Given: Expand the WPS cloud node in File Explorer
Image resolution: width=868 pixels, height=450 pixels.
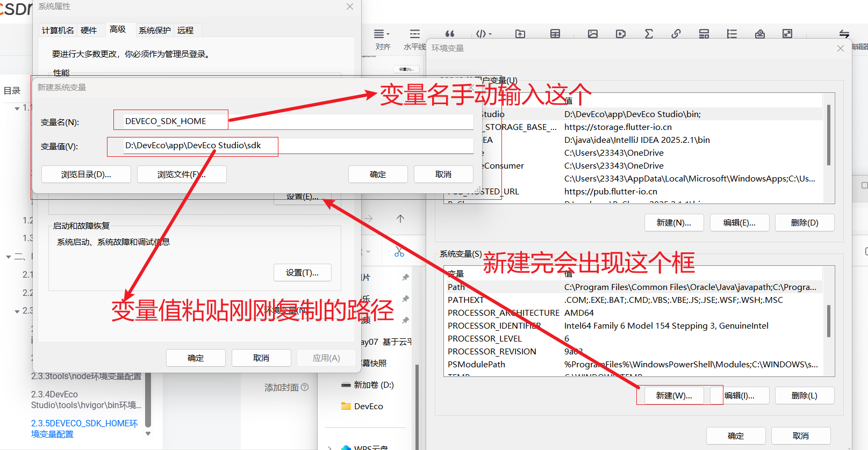Looking at the screenshot, I should click(x=329, y=448).
